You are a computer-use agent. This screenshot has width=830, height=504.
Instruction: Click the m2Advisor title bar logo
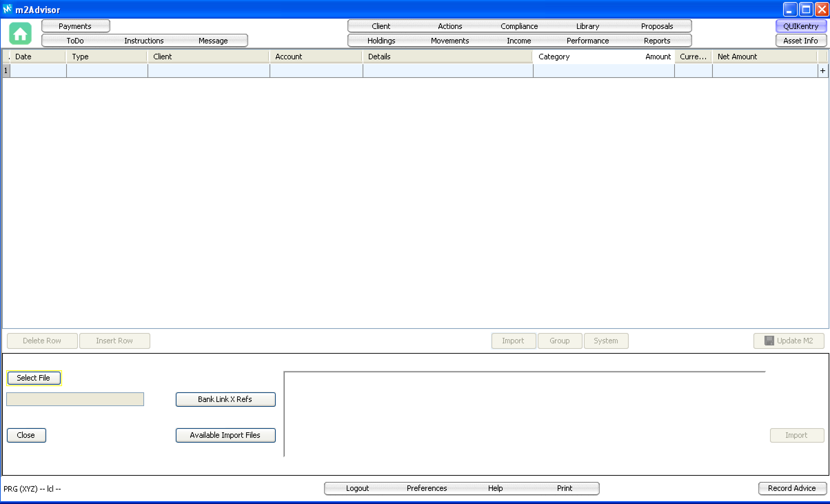(x=7, y=9)
